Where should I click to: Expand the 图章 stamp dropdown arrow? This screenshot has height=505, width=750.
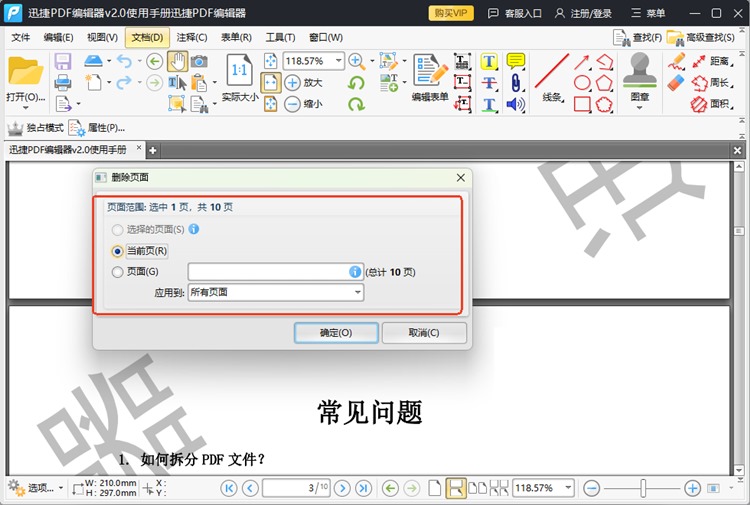tap(640, 108)
